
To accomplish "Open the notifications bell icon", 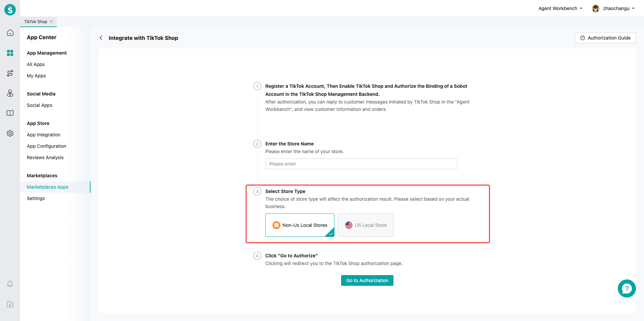I will [10, 284].
